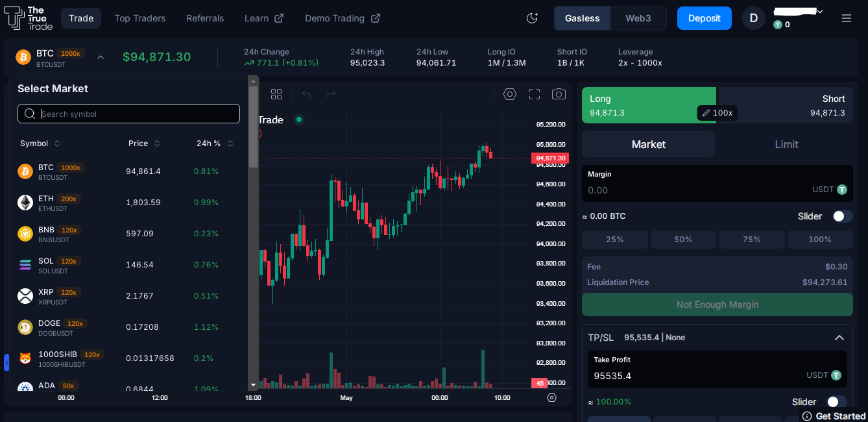Click the Take Profit price input
Image resolution: width=868 pixels, height=422 pixels.
(x=717, y=369)
